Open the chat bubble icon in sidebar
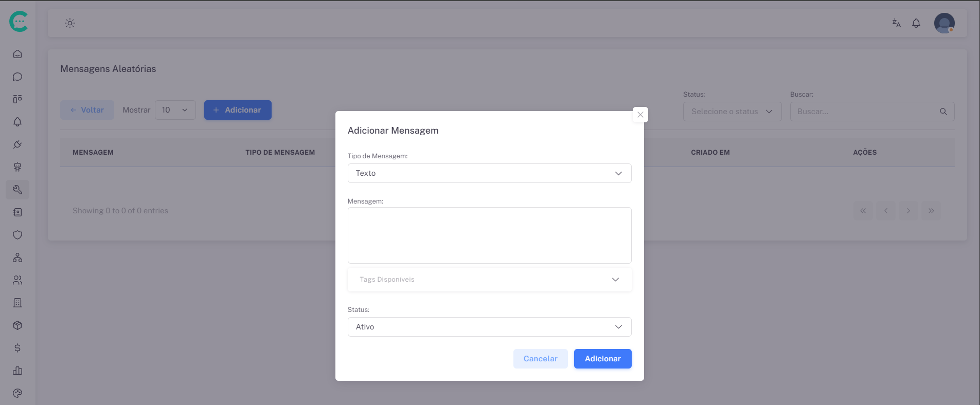Viewport: 980px width, 405px height. click(x=17, y=77)
